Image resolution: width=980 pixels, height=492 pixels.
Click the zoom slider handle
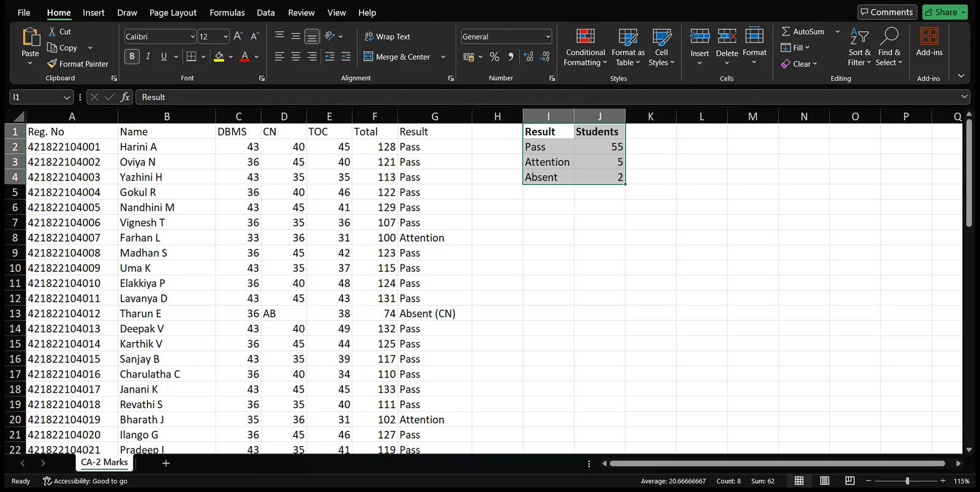907,481
